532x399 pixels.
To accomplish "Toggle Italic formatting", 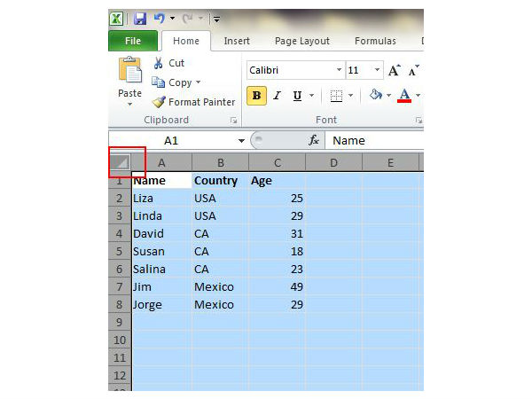I will pyautogui.click(x=277, y=96).
